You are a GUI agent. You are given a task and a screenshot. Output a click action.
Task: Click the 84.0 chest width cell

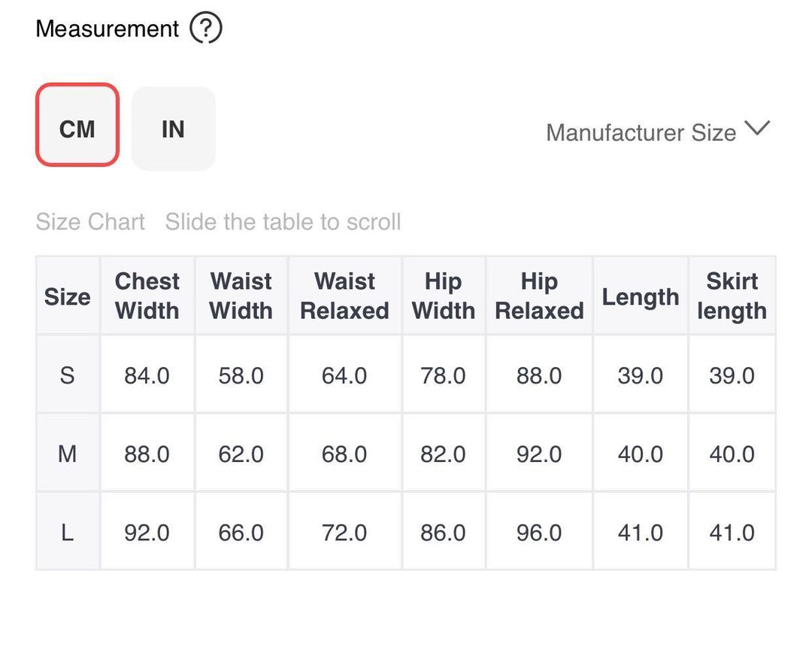147,375
